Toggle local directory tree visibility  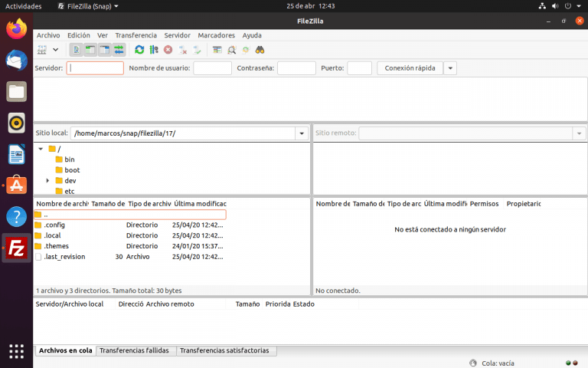tap(90, 50)
